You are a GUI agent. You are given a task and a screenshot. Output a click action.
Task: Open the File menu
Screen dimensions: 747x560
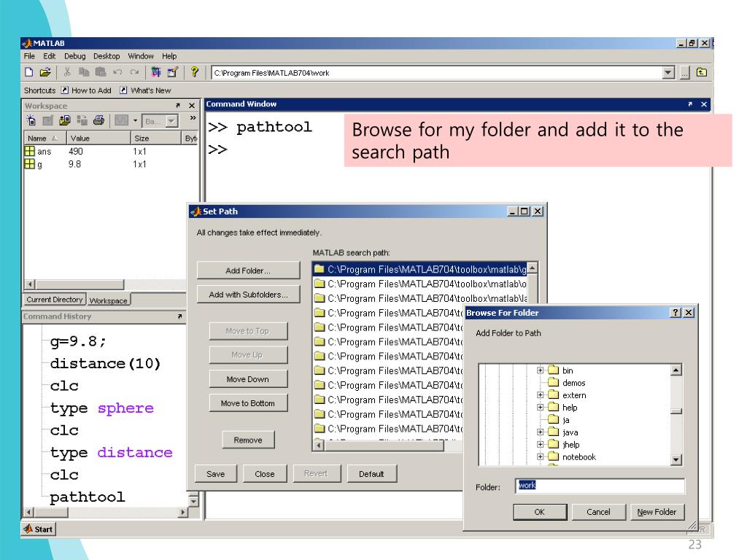[29, 56]
